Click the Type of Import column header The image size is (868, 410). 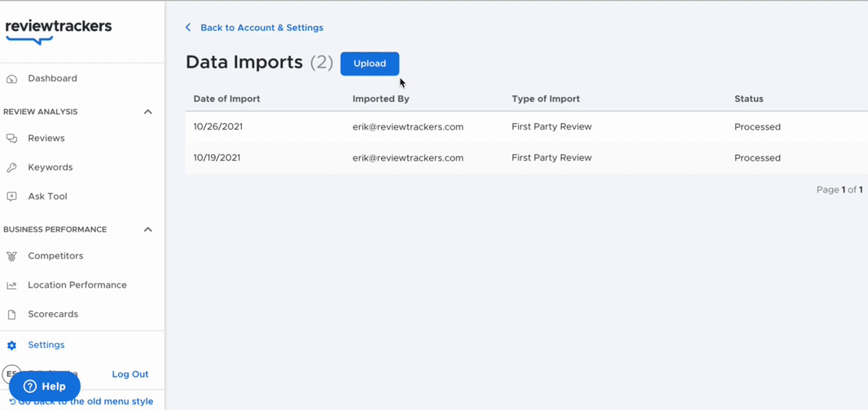pyautogui.click(x=546, y=99)
